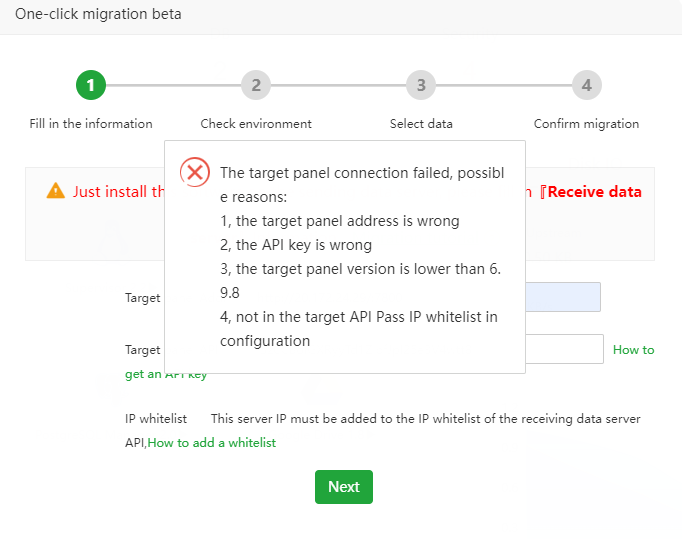Click the bold red 'Receive data' text
Viewport: 682px width, 539px height.
click(594, 192)
